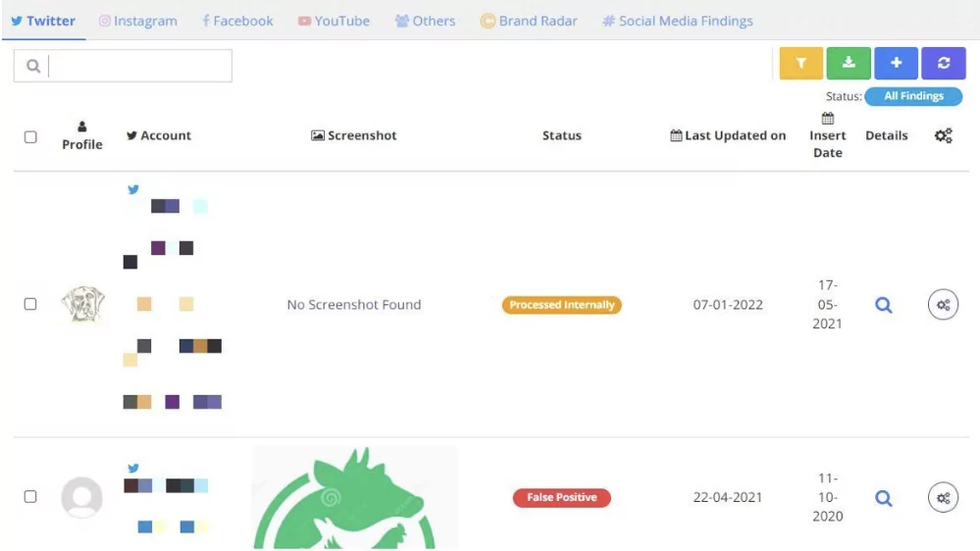The width and height of the screenshot is (980, 551).
Task: Click the gray default avatar profile picture
Action: (81, 497)
